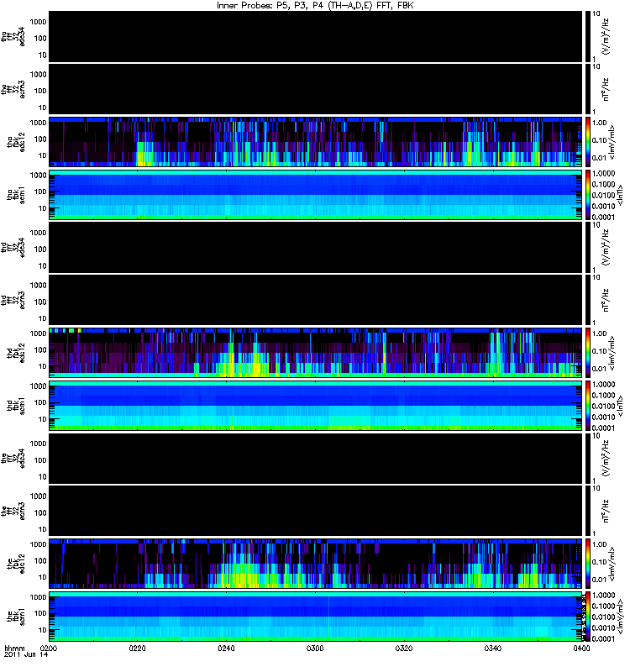
Task: Click the 0.10 color bar value of thd edc12
Action: pos(600,351)
